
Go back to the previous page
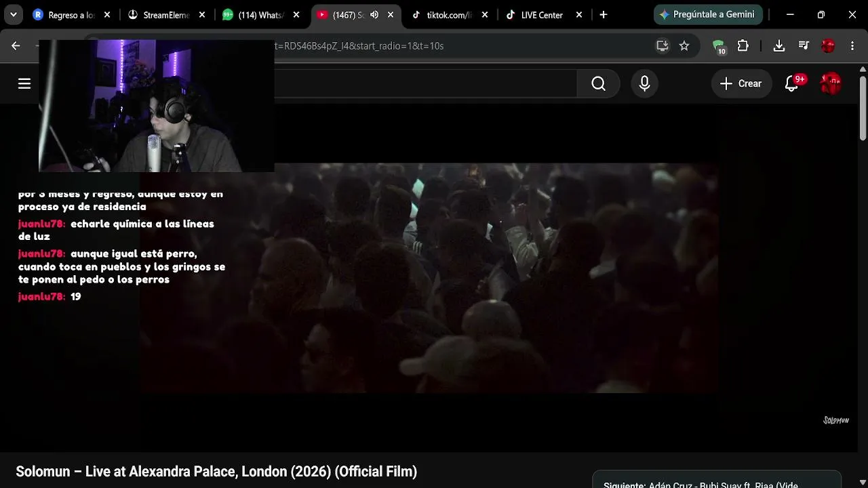point(16,45)
